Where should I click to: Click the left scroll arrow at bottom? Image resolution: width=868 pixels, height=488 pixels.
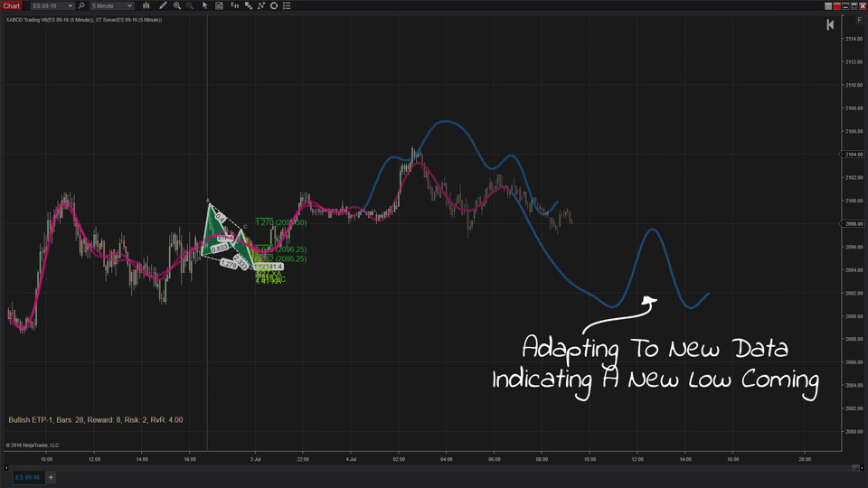pos(6,468)
